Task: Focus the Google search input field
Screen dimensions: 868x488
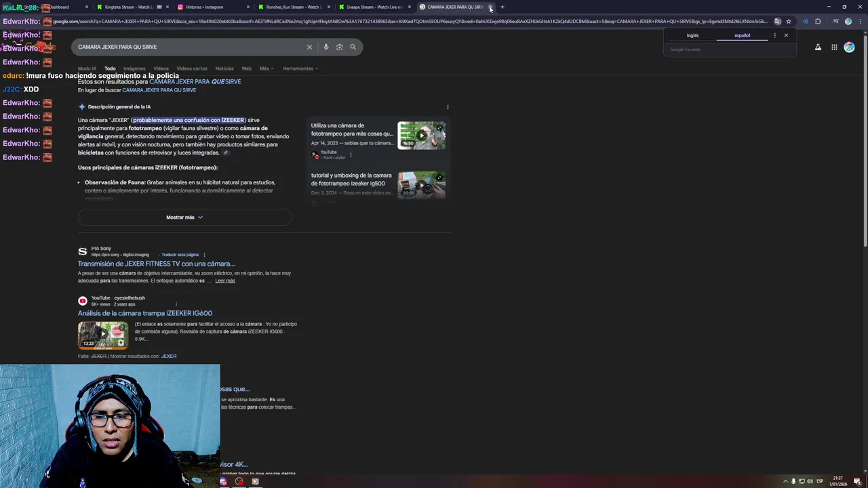Action: pos(190,47)
